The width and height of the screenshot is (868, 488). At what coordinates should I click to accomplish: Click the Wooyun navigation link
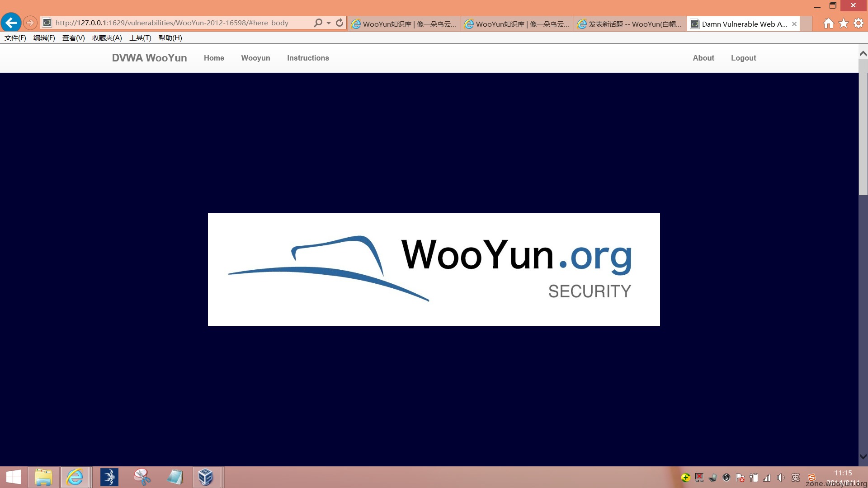[x=255, y=58]
